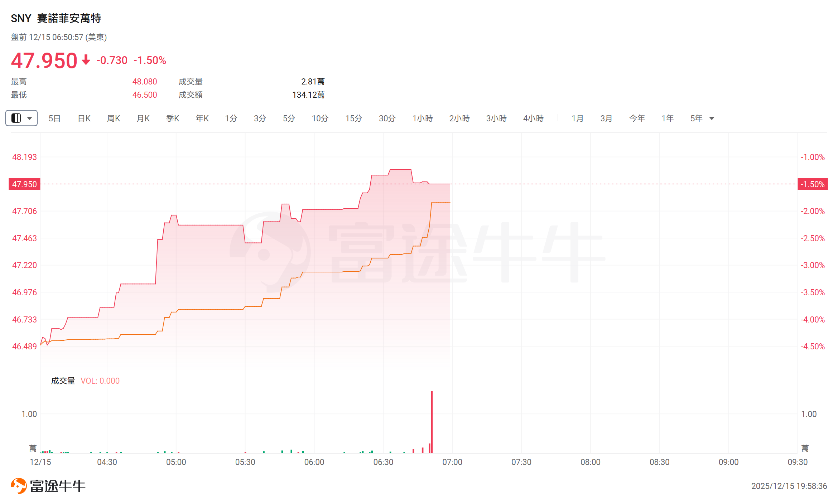Click the chart layout panel icon
This screenshot has width=838, height=504.
[x=16, y=118]
